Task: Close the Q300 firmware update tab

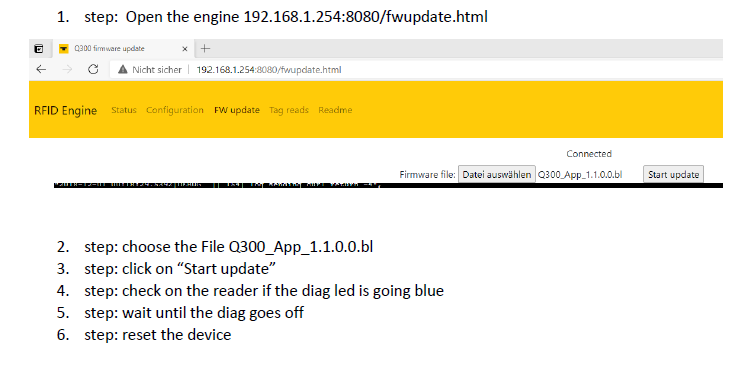Action: point(185,49)
